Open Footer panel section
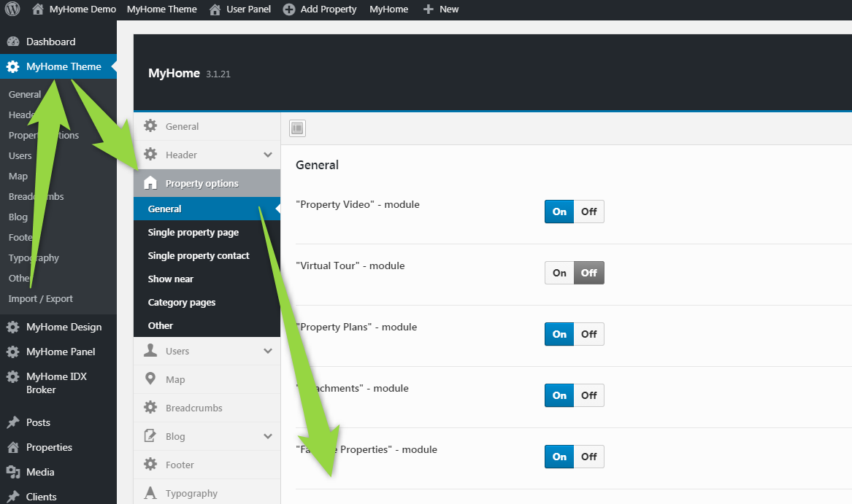The image size is (852, 504). (207, 465)
